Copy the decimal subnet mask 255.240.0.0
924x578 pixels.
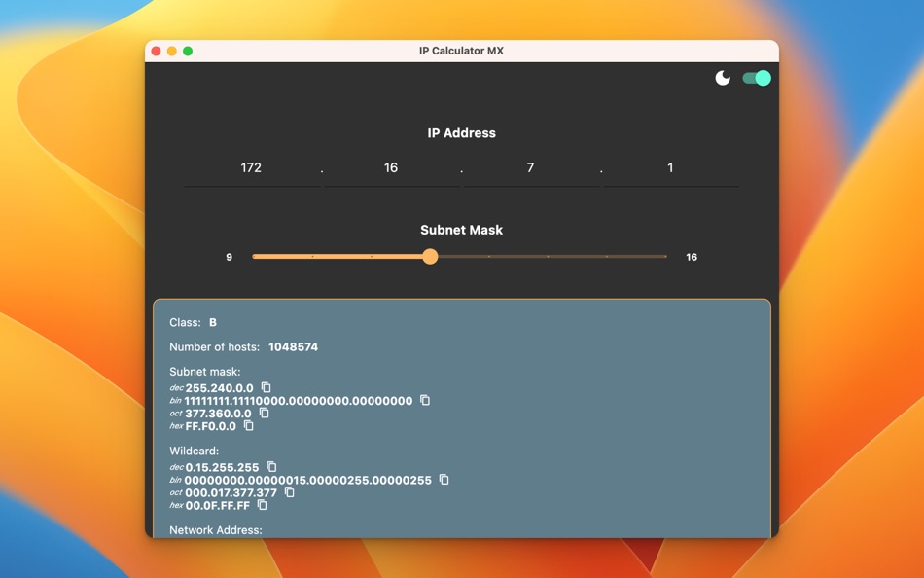pos(266,387)
